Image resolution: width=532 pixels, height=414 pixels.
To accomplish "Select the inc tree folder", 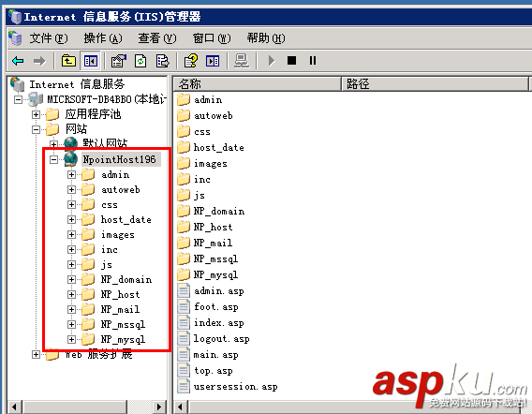I will (110, 250).
